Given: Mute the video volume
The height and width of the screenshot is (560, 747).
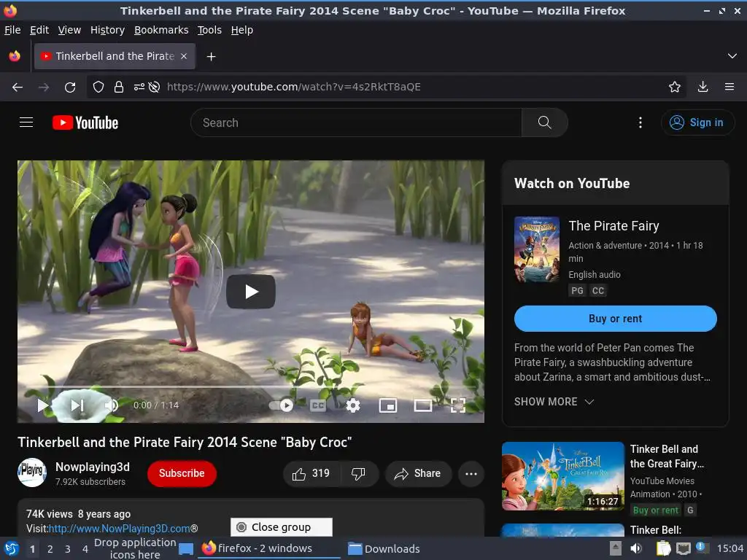Looking at the screenshot, I should (x=112, y=405).
